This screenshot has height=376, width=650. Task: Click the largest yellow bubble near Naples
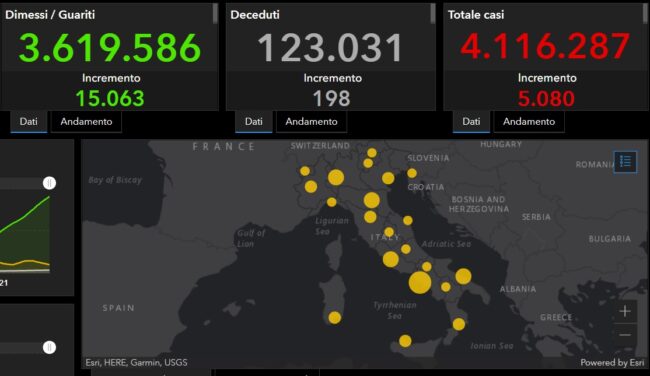point(420,283)
